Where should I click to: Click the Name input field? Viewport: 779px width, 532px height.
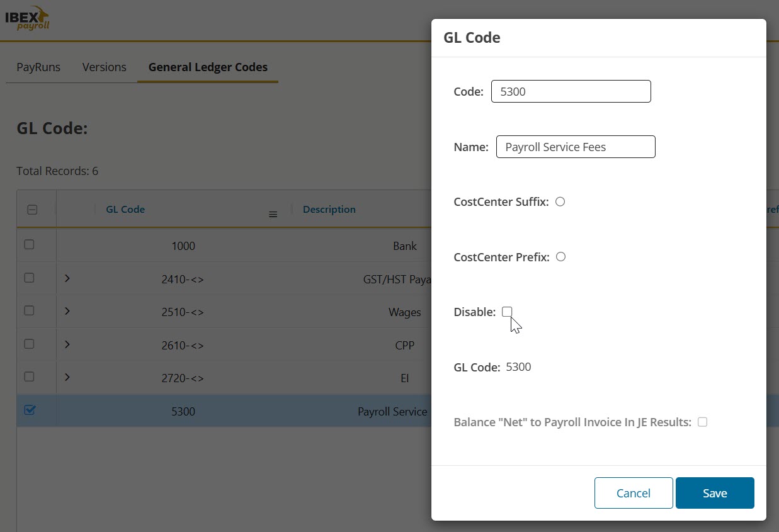[x=576, y=147]
